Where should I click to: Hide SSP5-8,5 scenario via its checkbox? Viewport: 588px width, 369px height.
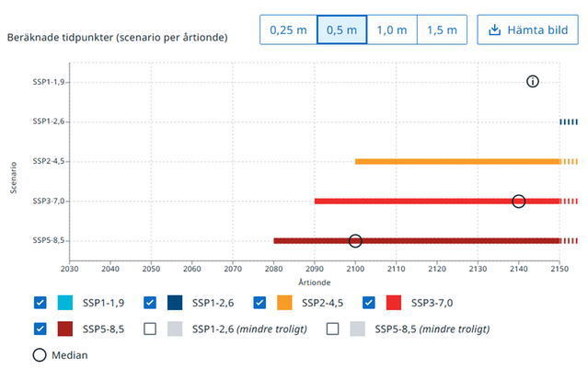tap(40, 329)
